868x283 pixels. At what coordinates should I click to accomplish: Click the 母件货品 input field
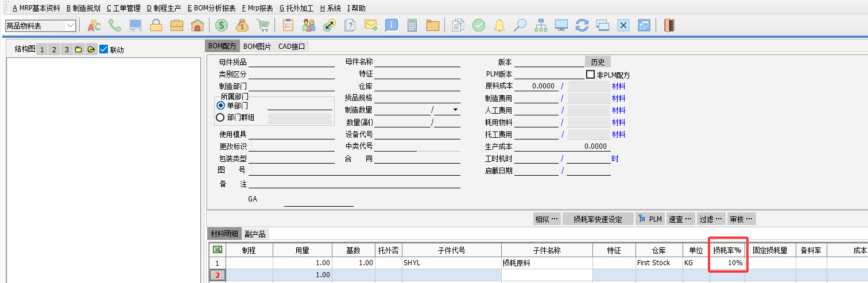(x=291, y=62)
